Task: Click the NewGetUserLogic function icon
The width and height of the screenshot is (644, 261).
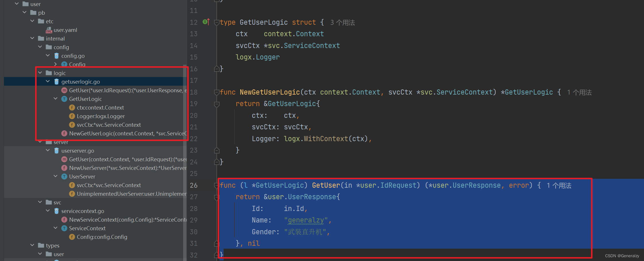Action: click(64, 133)
